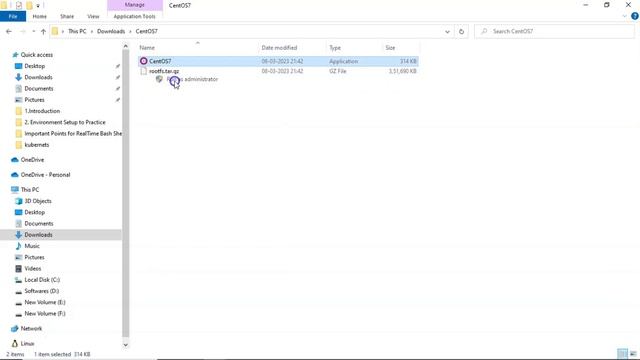Click the Manage contextual tab
This screenshot has height=360, width=640.
(135, 5)
